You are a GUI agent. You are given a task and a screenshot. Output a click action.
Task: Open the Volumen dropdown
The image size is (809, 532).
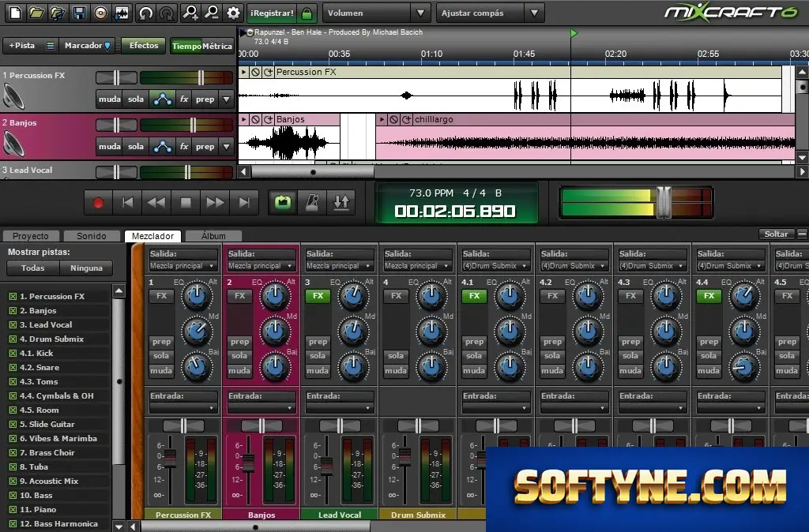tap(376, 13)
